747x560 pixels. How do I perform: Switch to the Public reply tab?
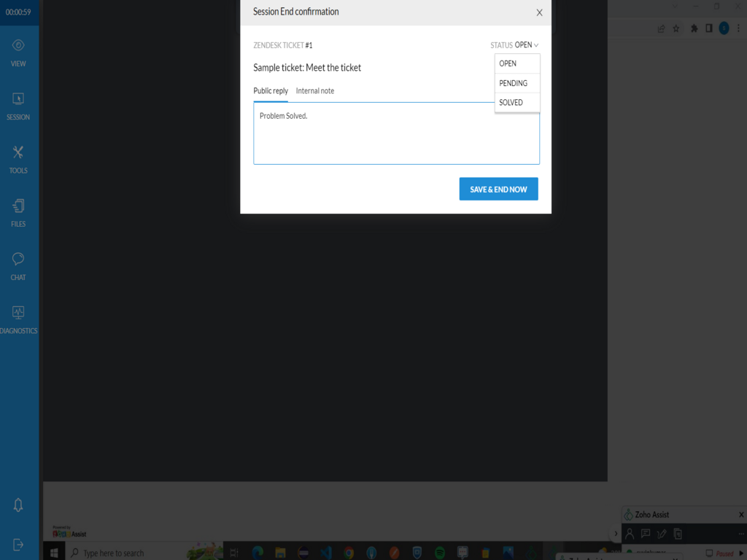click(271, 91)
